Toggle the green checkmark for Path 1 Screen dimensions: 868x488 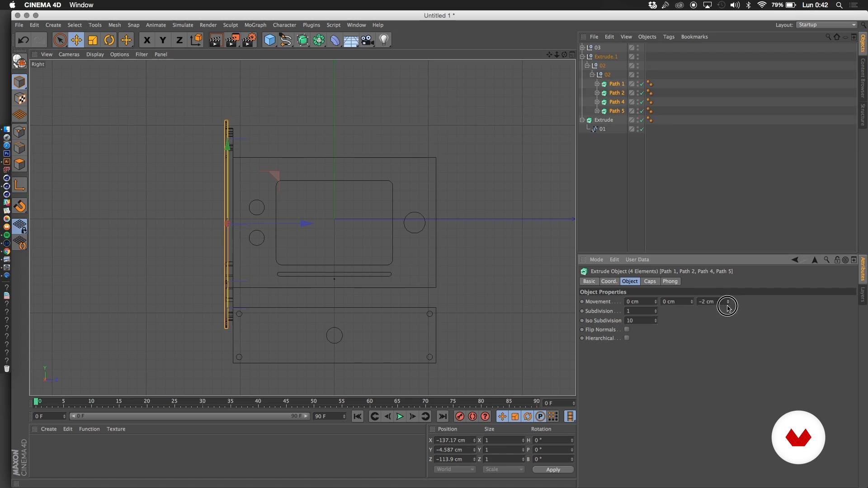point(642,84)
